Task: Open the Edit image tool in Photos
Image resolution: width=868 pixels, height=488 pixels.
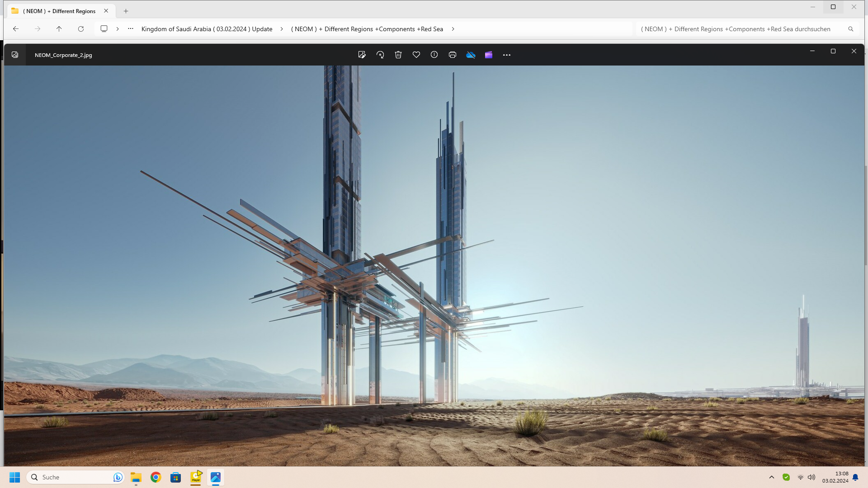Action: [x=362, y=55]
